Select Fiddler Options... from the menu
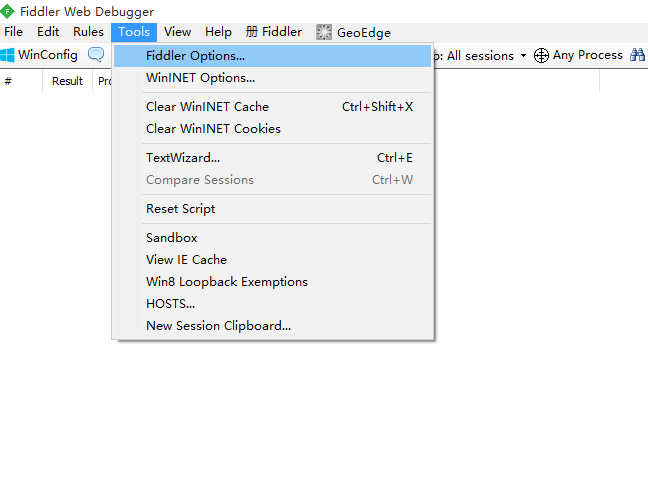The height and width of the screenshot is (486, 648). [272, 56]
